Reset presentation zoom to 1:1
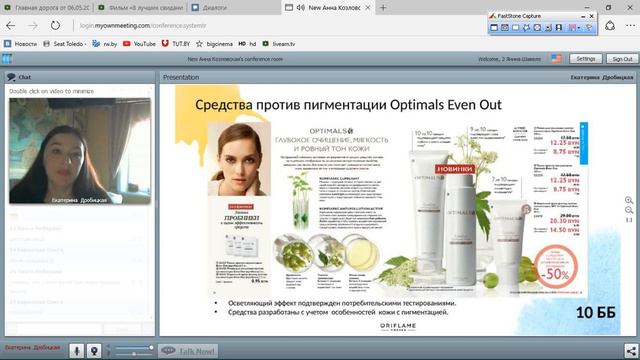 [629, 220]
